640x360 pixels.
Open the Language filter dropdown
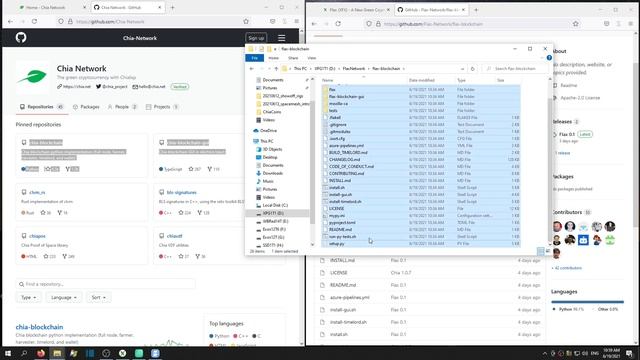tap(64, 298)
